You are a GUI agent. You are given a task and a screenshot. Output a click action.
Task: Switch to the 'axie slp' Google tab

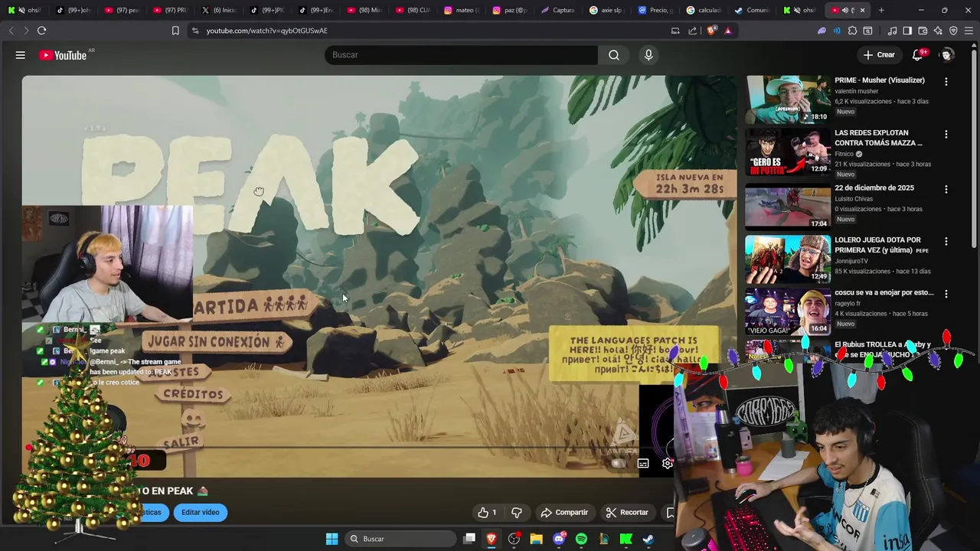pos(606,10)
